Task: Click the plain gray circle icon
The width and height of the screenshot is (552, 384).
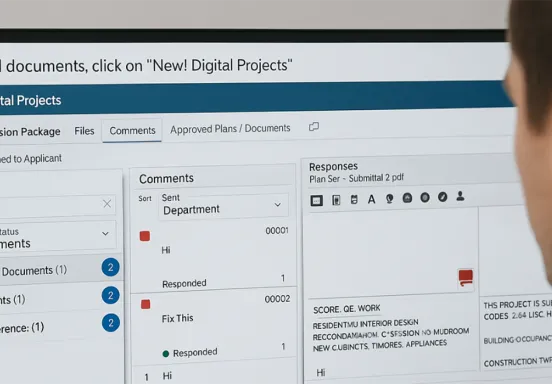Action: (425, 197)
